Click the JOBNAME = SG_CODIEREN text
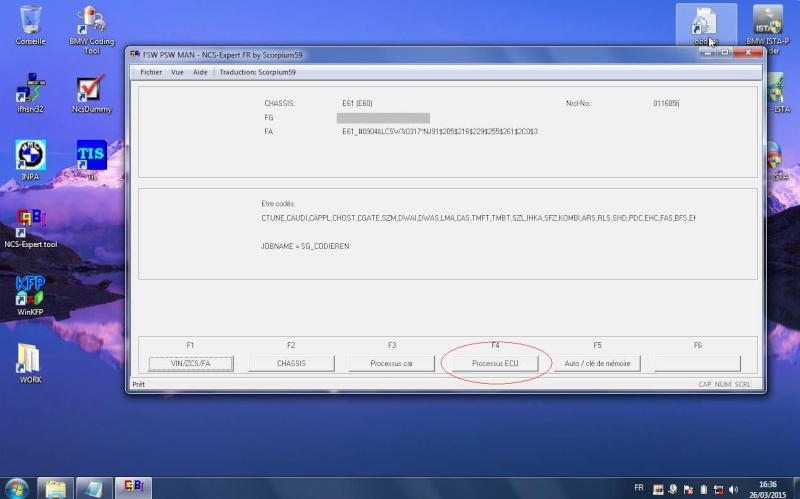The image size is (800, 499). click(305, 246)
